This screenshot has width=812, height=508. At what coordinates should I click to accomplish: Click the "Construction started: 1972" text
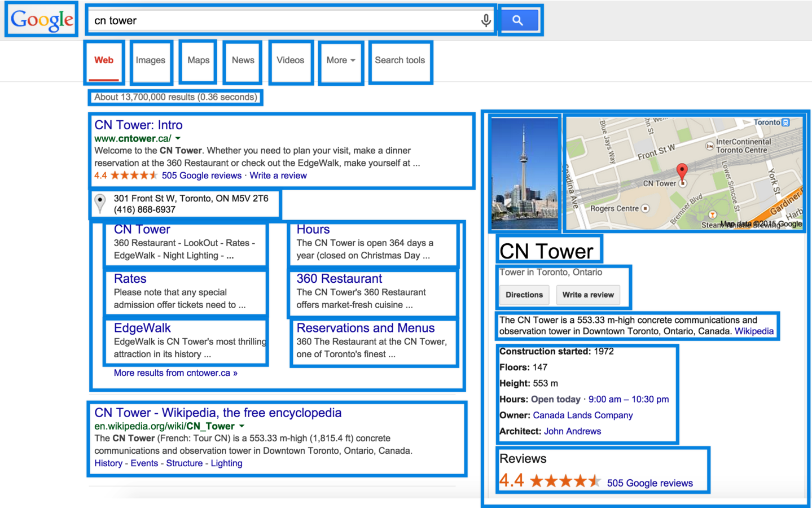pos(556,352)
